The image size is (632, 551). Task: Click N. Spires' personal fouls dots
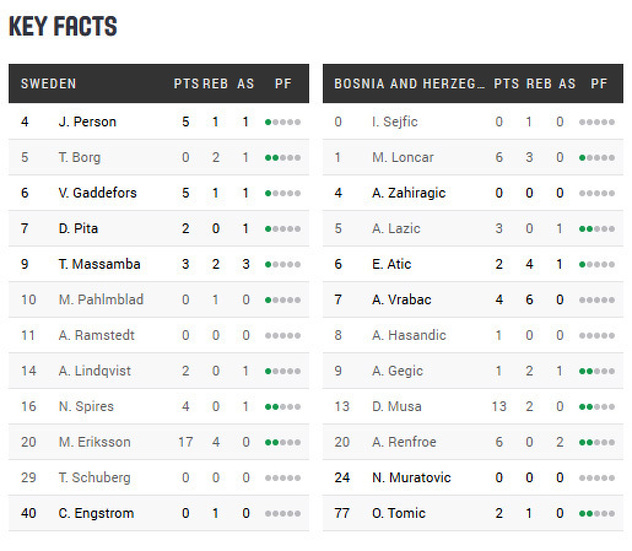pyautogui.click(x=283, y=407)
